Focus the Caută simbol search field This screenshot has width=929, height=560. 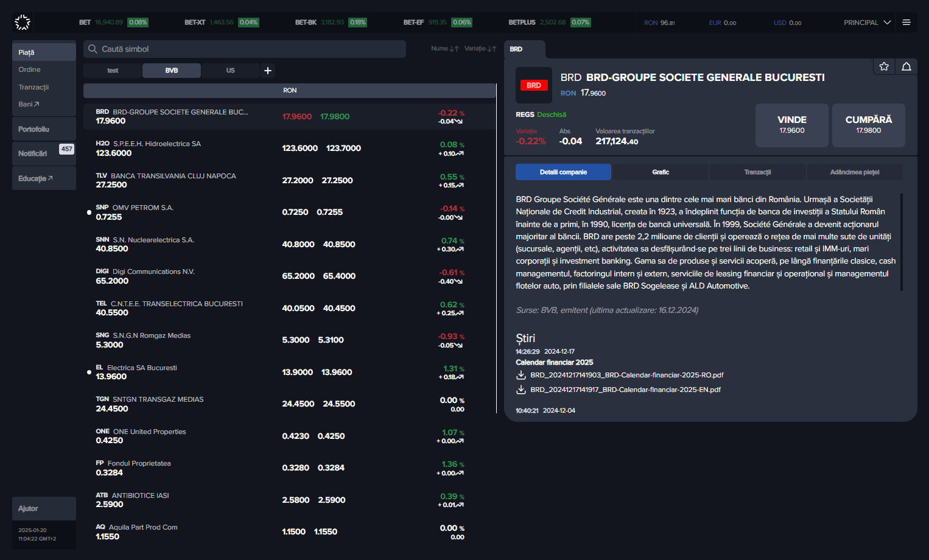pyautogui.click(x=245, y=49)
